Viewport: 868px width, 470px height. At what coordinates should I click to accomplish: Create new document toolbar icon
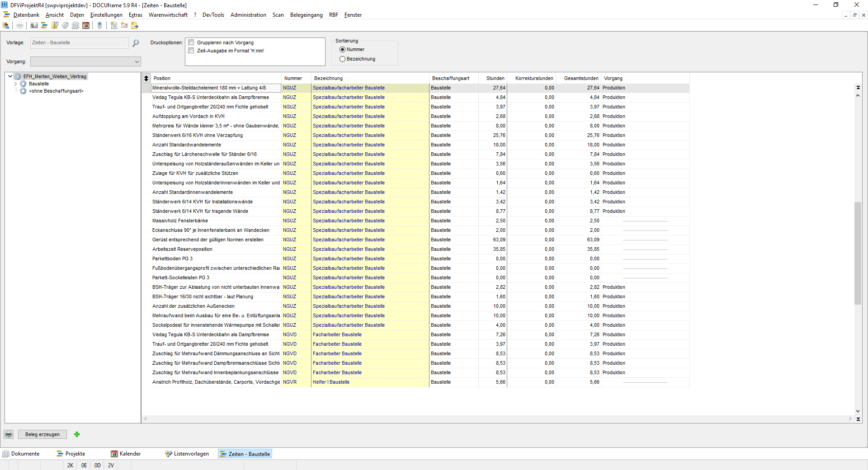coord(113,25)
